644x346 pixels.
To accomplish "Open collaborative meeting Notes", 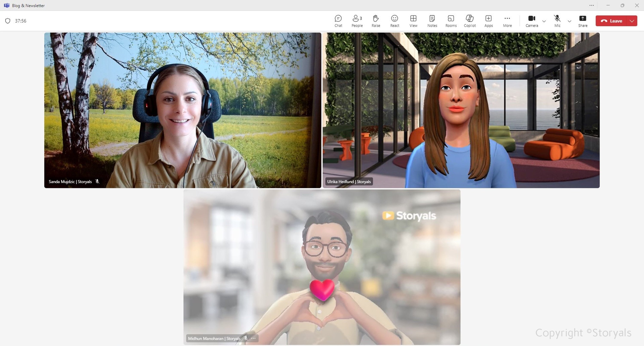I will (x=432, y=20).
